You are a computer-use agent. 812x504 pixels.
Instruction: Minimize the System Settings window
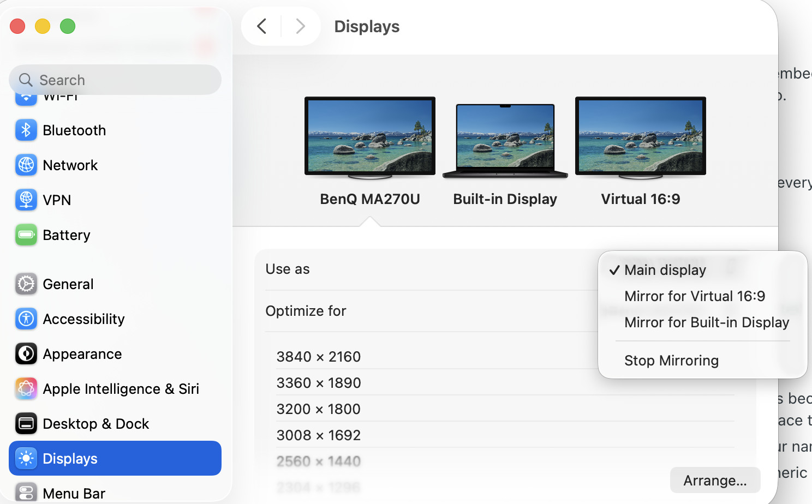tap(43, 26)
